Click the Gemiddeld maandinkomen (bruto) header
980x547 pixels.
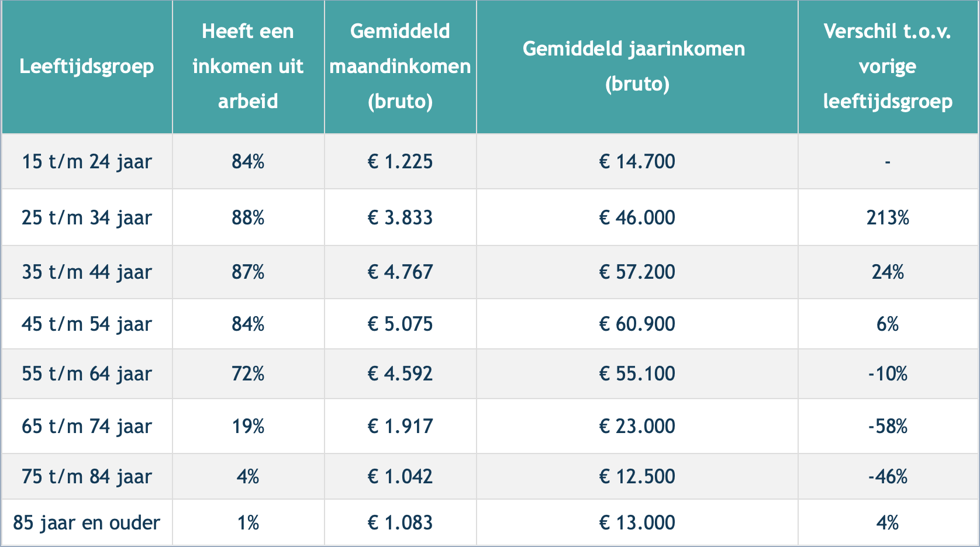(x=400, y=66)
